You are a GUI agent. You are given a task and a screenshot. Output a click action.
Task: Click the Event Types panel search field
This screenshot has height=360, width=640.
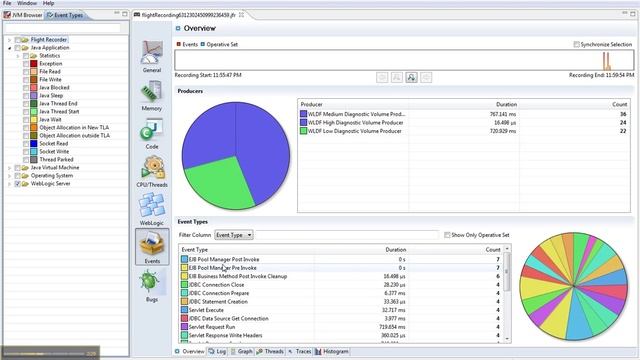[62, 28]
